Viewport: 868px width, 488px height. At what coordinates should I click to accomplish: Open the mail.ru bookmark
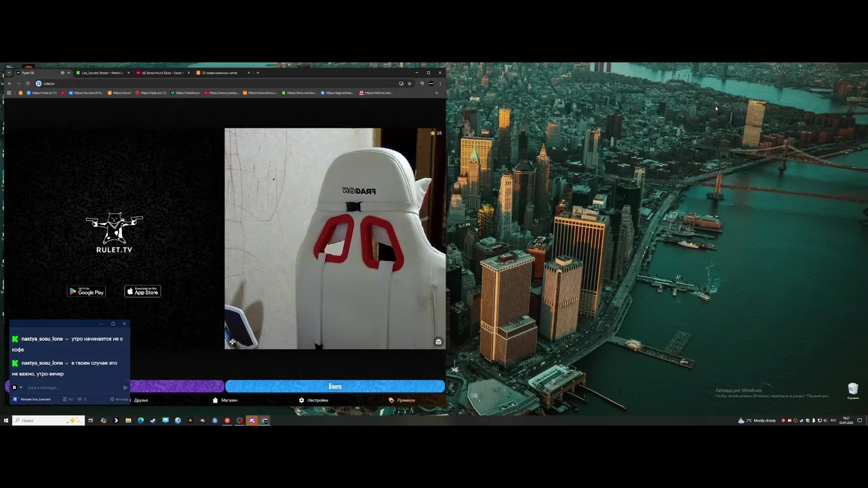coord(41,93)
